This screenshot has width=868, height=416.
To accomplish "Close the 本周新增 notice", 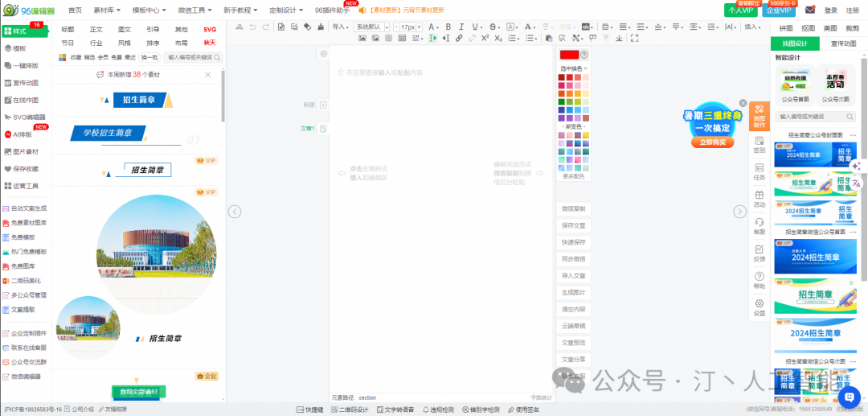I will (x=208, y=75).
